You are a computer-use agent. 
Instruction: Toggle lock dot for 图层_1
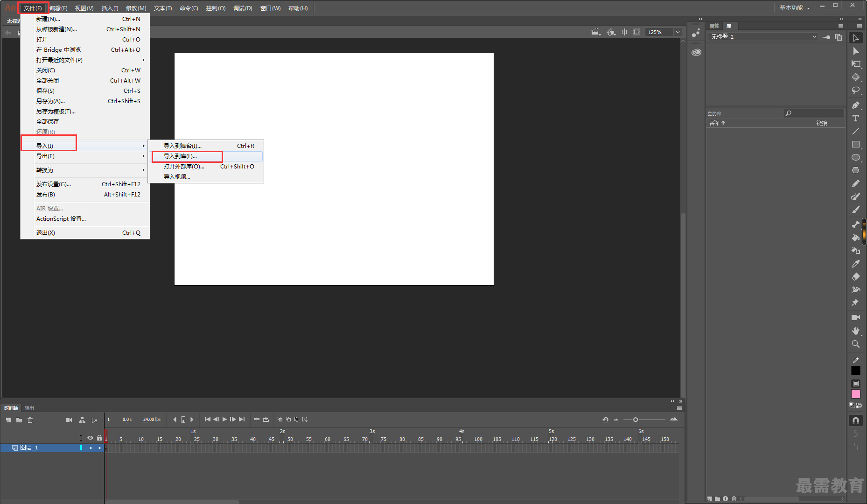click(99, 448)
